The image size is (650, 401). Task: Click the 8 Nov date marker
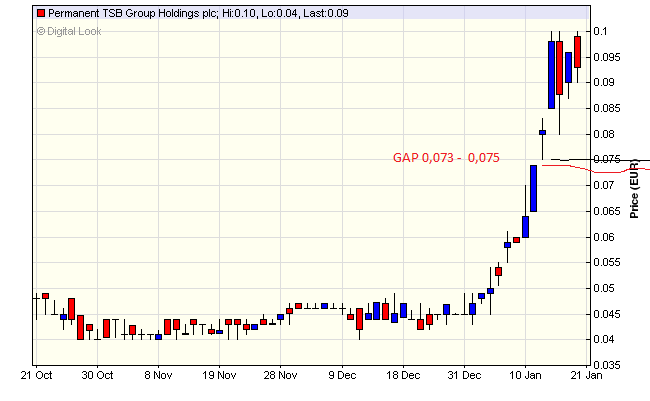click(159, 376)
